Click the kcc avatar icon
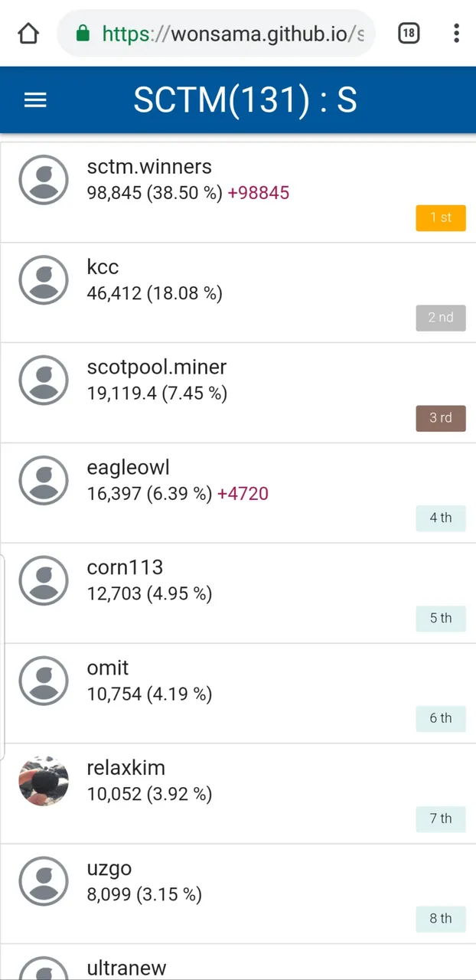476x980 pixels. point(44,280)
